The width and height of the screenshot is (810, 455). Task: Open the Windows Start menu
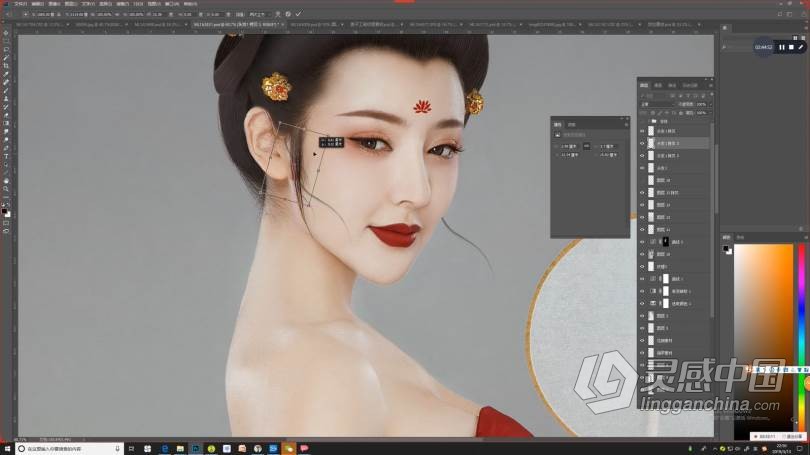(x=7, y=449)
